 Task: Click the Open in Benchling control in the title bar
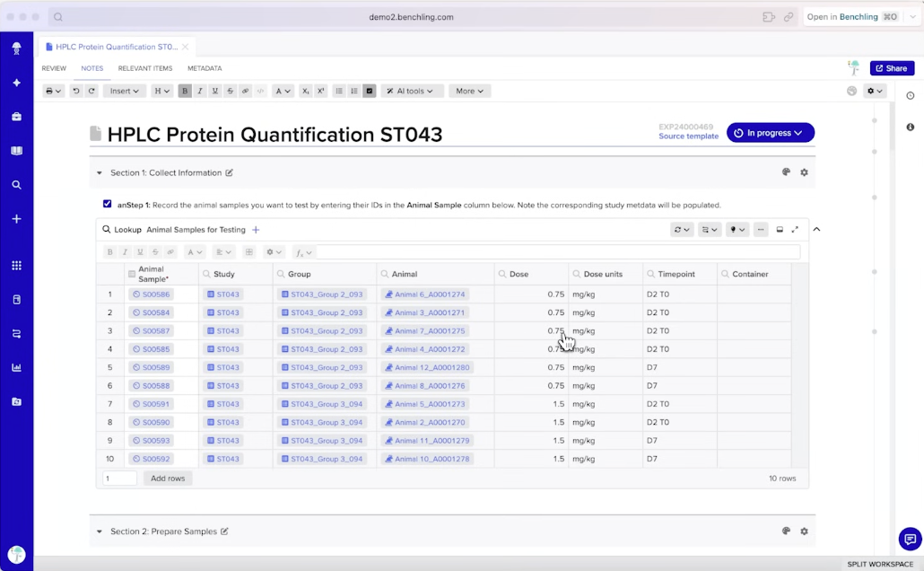coord(843,16)
